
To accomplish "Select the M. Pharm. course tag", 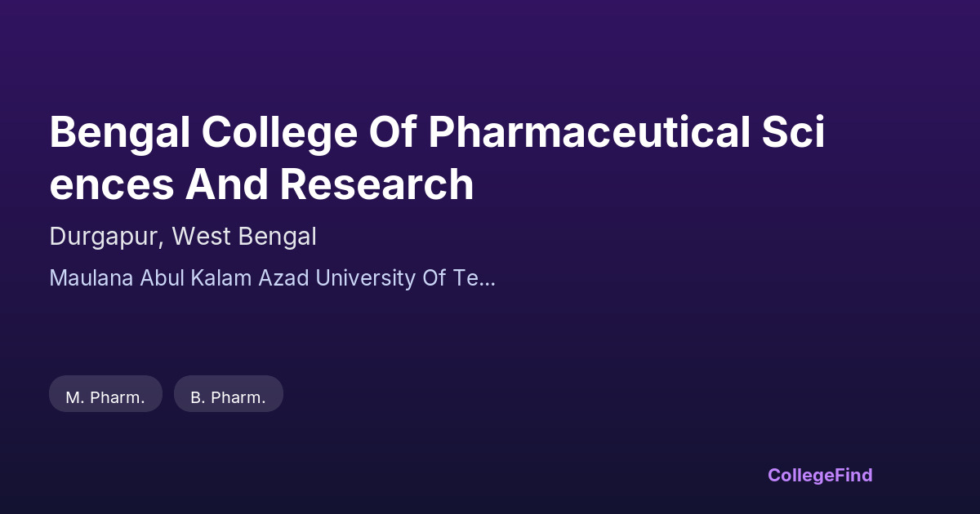I will 105,397.
